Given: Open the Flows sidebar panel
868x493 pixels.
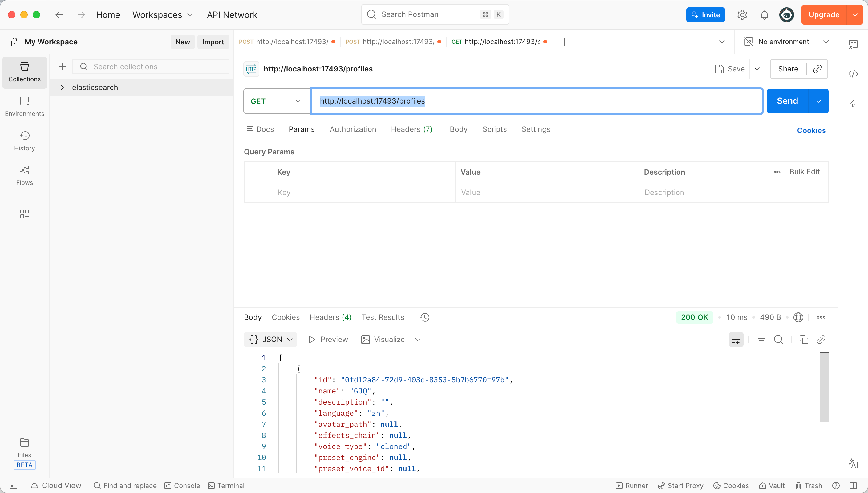Looking at the screenshot, I should point(24,175).
